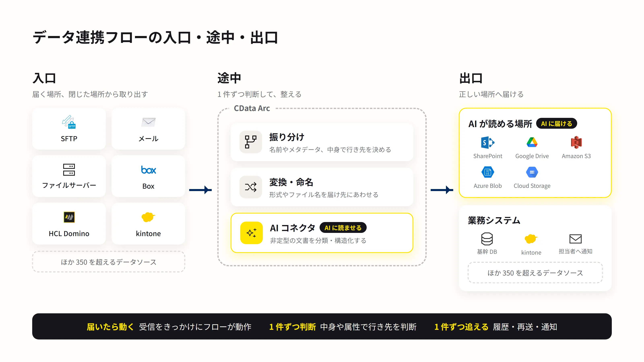The height and width of the screenshot is (362, 644).
Task: Click the 形式やファイル名を届け先にあわせる description
Action: pos(324,194)
